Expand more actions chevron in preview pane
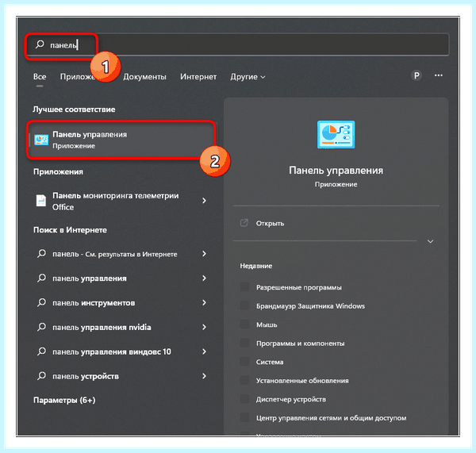The height and width of the screenshot is (453, 476). click(x=430, y=241)
